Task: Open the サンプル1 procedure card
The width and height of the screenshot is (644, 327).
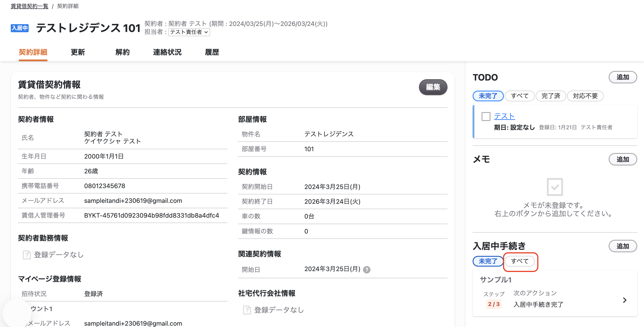Action: [x=554, y=293]
